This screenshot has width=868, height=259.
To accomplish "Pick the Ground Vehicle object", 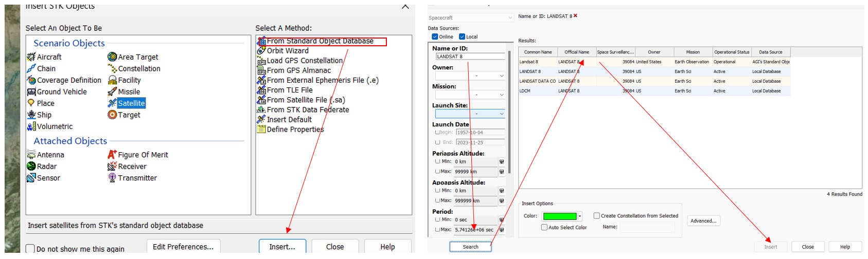I will [57, 91].
